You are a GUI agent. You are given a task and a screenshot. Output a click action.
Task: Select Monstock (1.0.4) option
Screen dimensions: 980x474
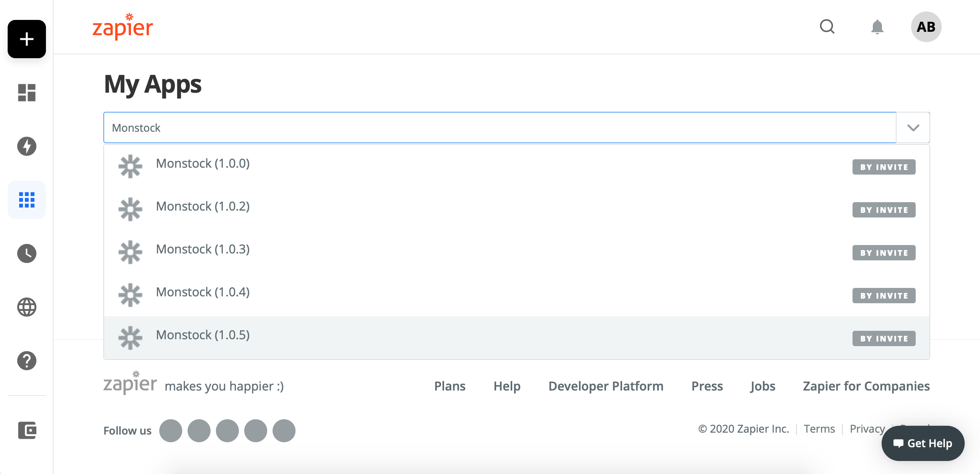517,295
